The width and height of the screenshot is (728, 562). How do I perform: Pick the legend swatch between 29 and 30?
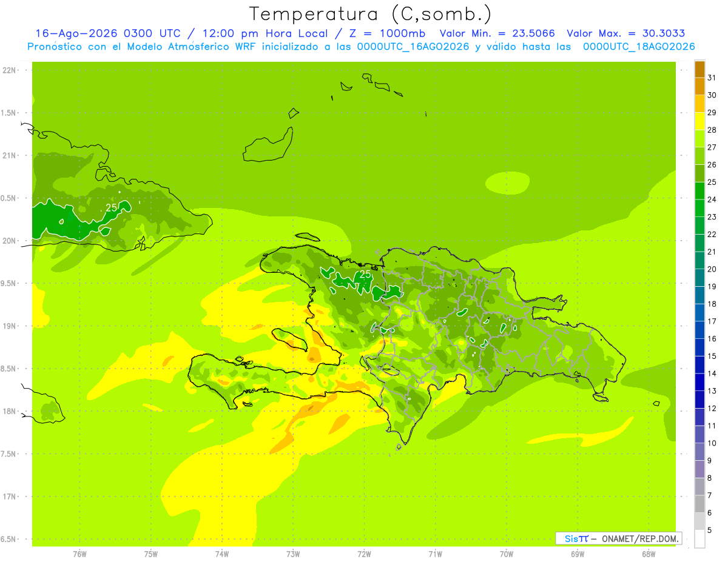699,104
